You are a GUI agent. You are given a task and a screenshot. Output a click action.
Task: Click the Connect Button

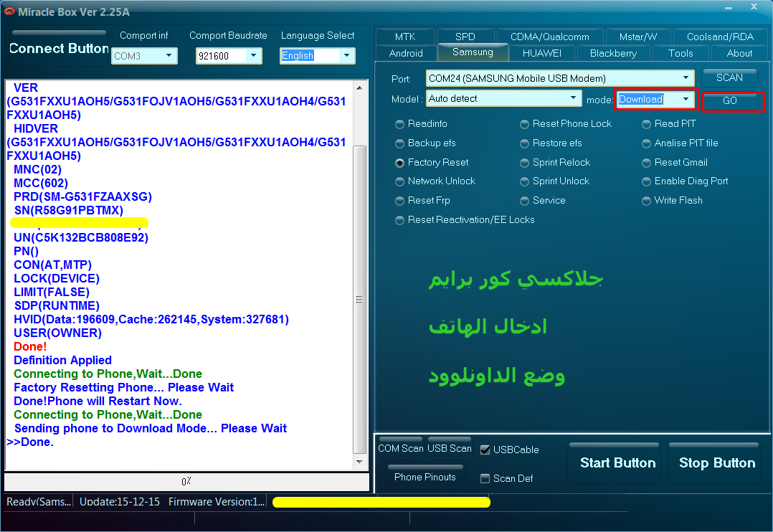coord(59,48)
